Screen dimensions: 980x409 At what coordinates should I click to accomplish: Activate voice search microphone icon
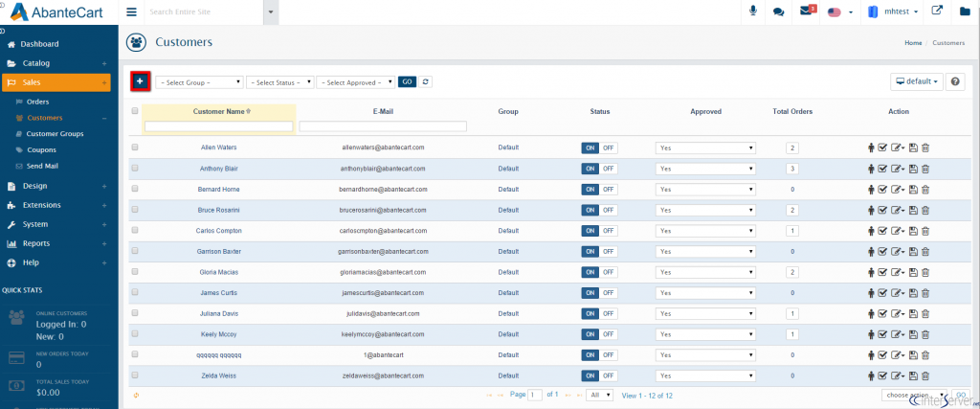click(754, 11)
